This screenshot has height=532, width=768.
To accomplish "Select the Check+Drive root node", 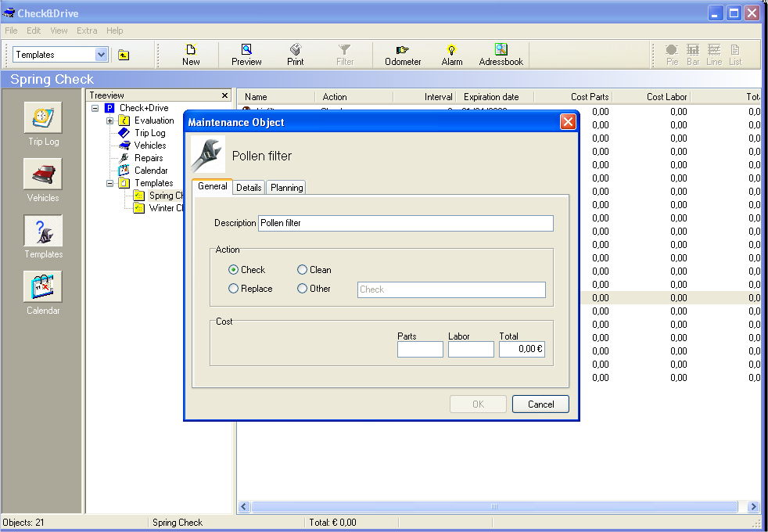I will click(x=143, y=108).
